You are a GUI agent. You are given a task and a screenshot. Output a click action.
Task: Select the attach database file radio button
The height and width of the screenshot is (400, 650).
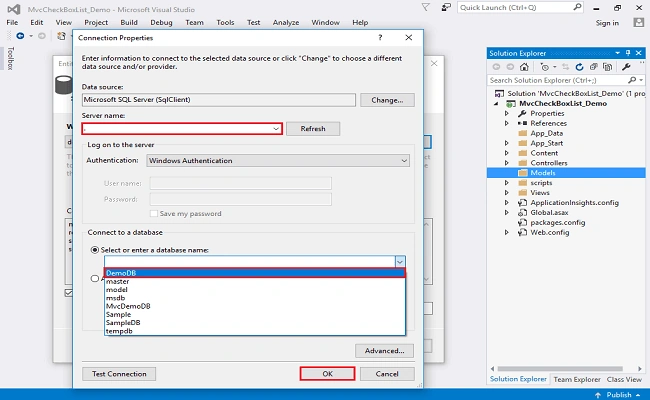[x=95, y=279]
